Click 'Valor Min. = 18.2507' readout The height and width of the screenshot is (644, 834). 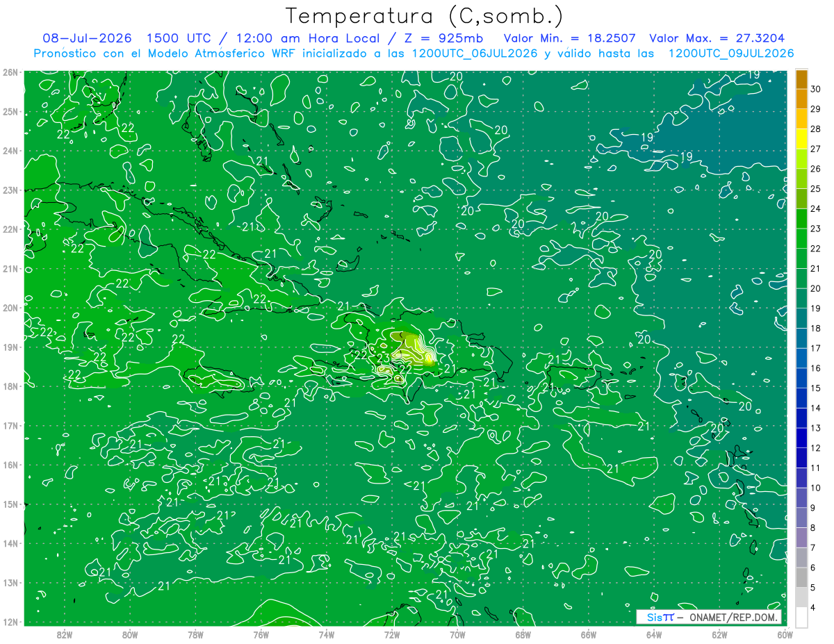(x=569, y=38)
